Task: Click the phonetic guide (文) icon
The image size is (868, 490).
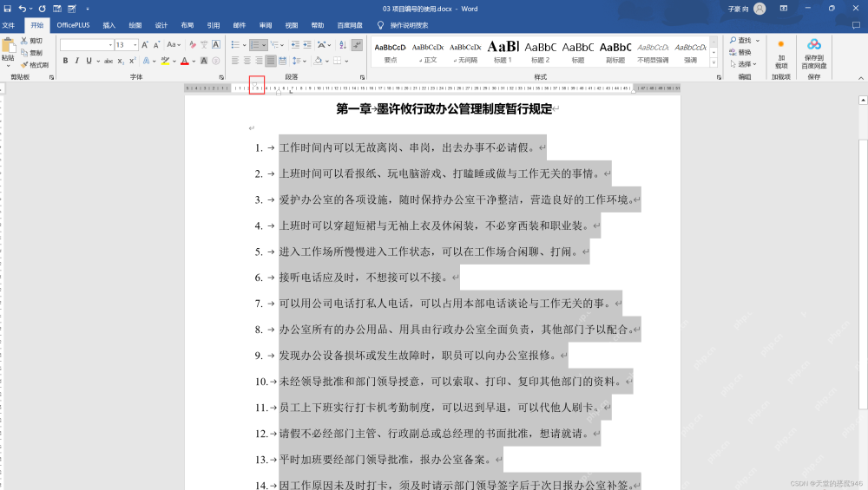Action: coord(204,45)
